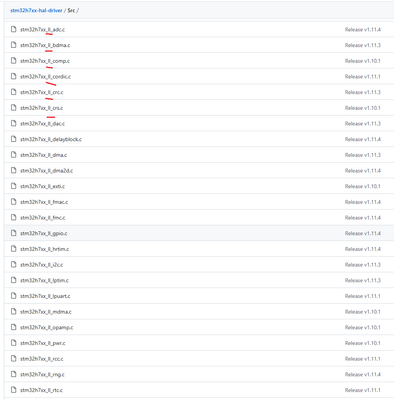Open file stm32h7xx_ll_cordic.c
This screenshot has width=394, height=400.
[45, 77]
